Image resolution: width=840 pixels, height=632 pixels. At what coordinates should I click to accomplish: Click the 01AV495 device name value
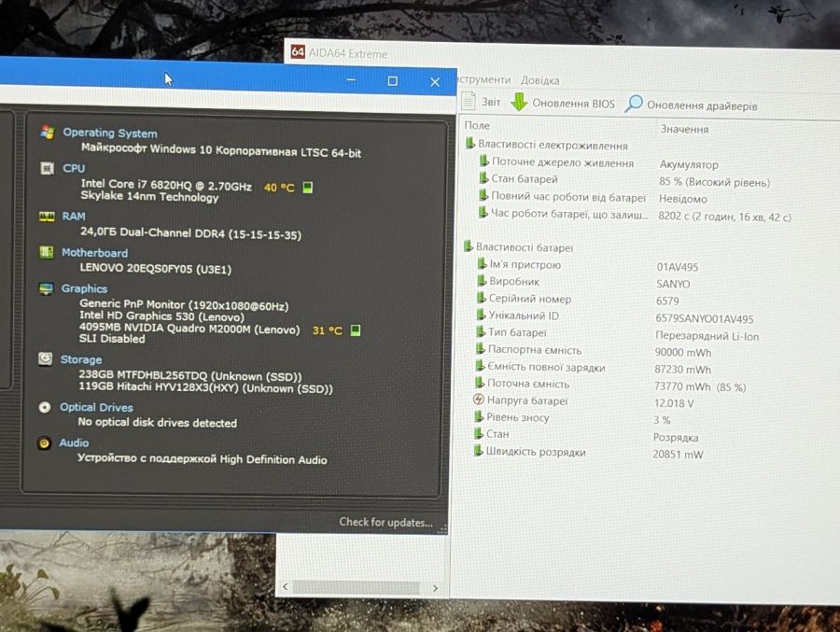[678, 266]
